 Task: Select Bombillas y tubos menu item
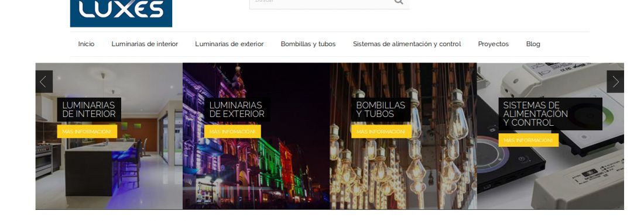pos(308,44)
